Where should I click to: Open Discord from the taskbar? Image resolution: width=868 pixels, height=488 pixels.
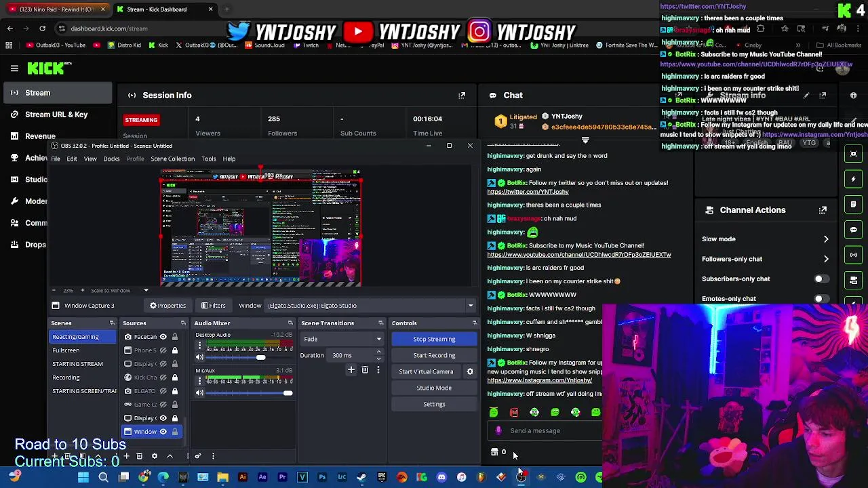(441, 477)
